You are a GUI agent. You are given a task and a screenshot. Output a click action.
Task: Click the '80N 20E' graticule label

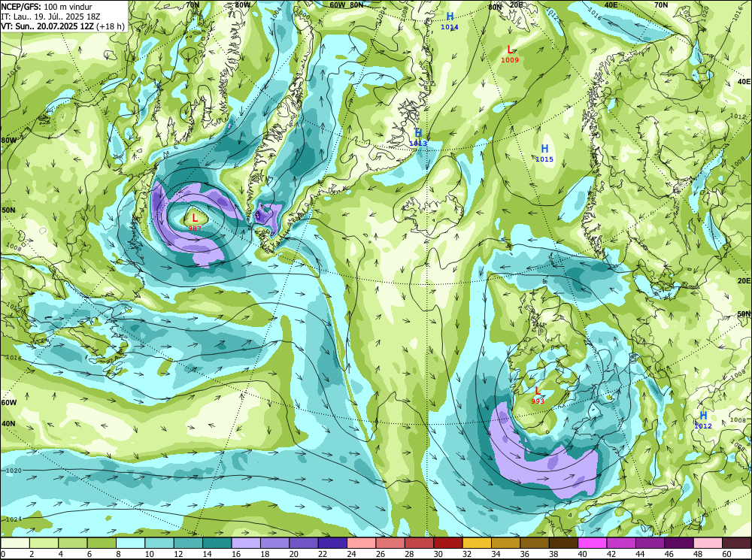coord(505,6)
